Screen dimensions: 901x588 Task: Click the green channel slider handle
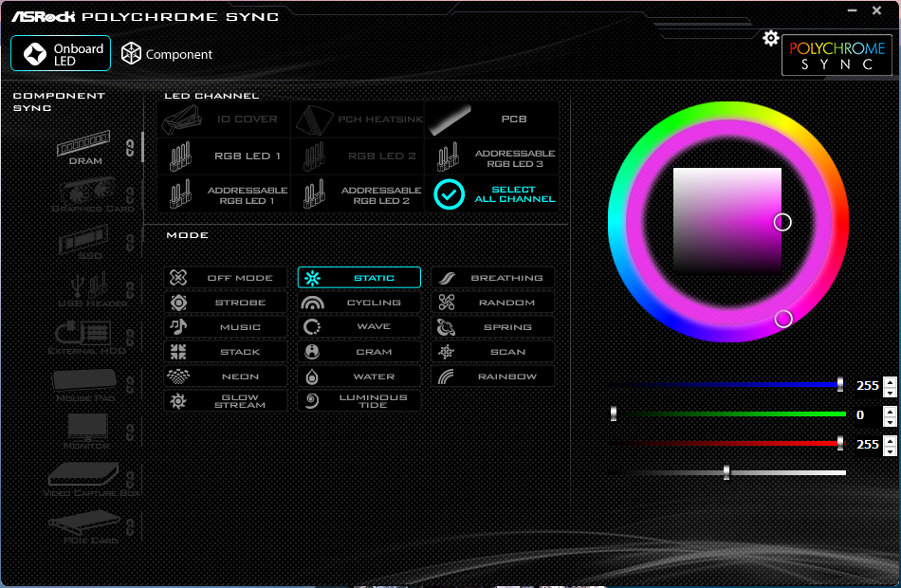(613, 413)
